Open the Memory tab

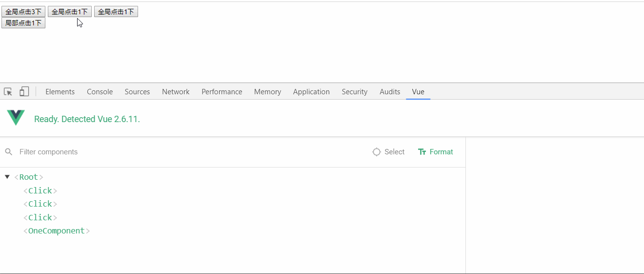(267, 92)
